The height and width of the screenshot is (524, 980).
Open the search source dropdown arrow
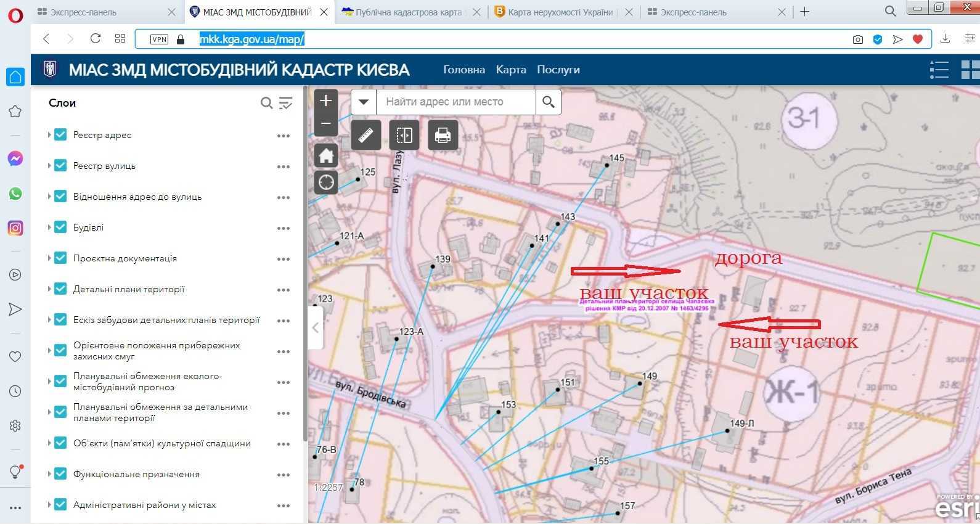pyautogui.click(x=364, y=102)
